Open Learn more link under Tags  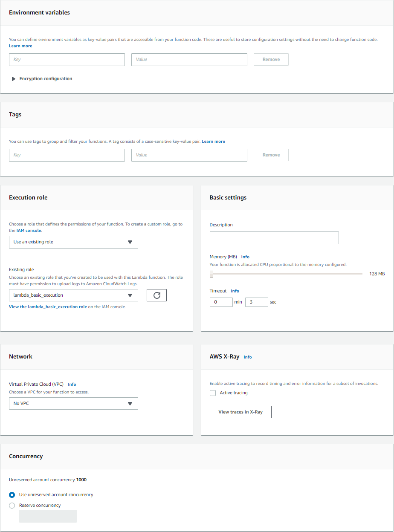pos(213,142)
